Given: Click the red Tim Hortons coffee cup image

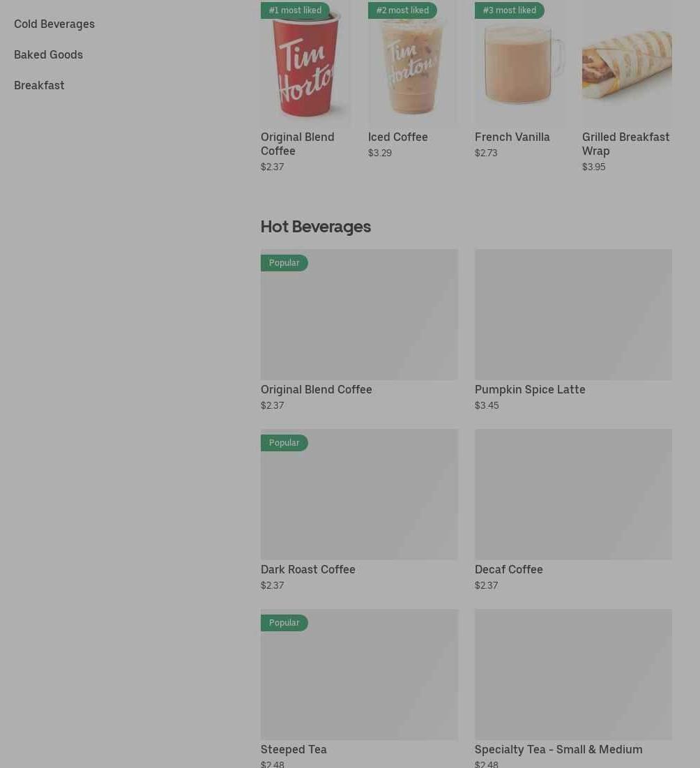Looking at the screenshot, I should click(x=305, y=63).
